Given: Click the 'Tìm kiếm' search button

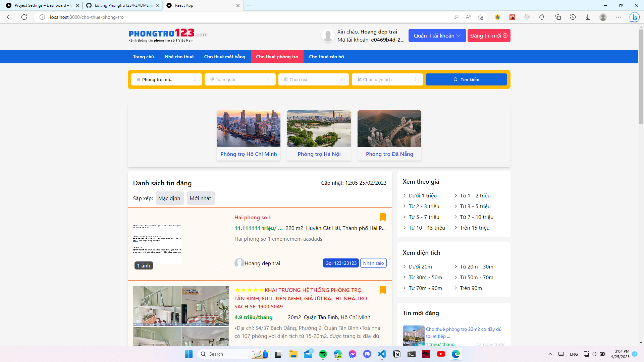Looking at the screenshot, I should (466, 79).
